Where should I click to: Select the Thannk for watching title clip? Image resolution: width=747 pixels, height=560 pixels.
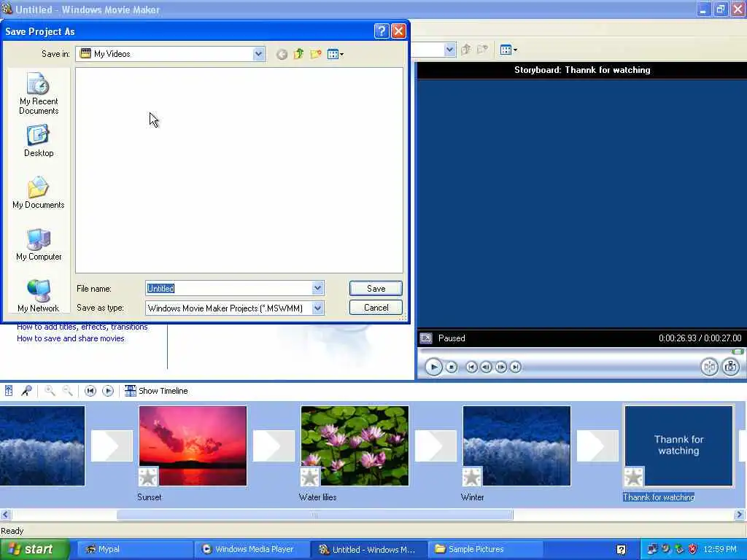coord(679,446)
